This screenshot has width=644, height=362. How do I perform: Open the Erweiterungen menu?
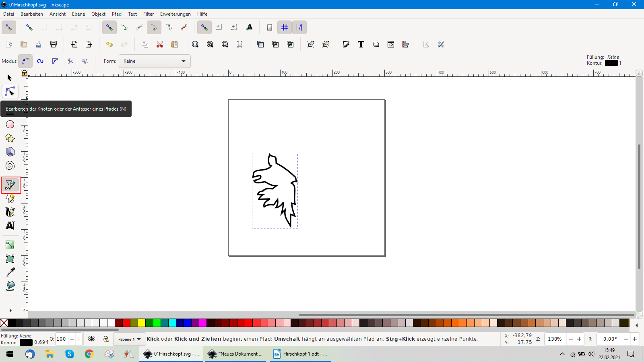coord(175,14)
